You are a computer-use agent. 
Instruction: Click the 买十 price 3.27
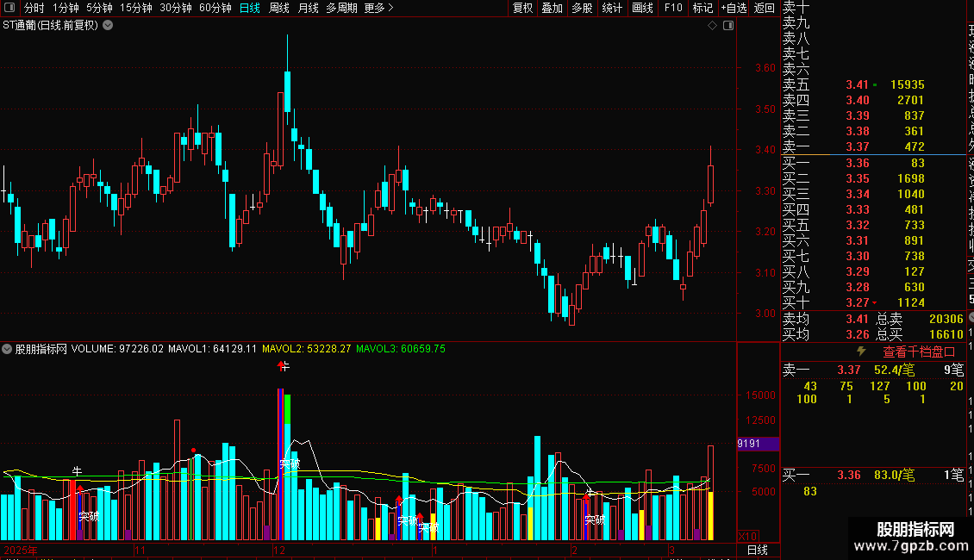pyautogui.click(x=858, y=303)
